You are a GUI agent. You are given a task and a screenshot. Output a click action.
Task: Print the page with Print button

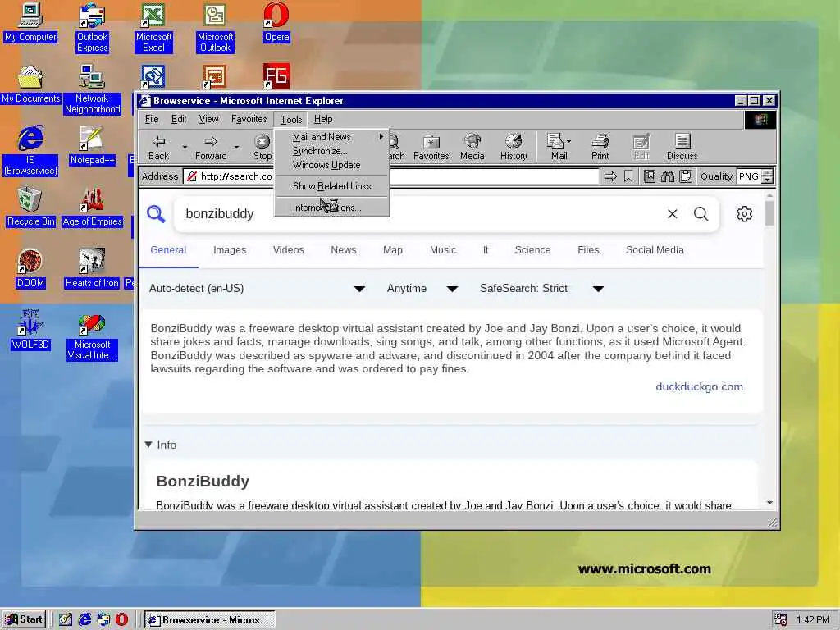[x=600, y=148]
